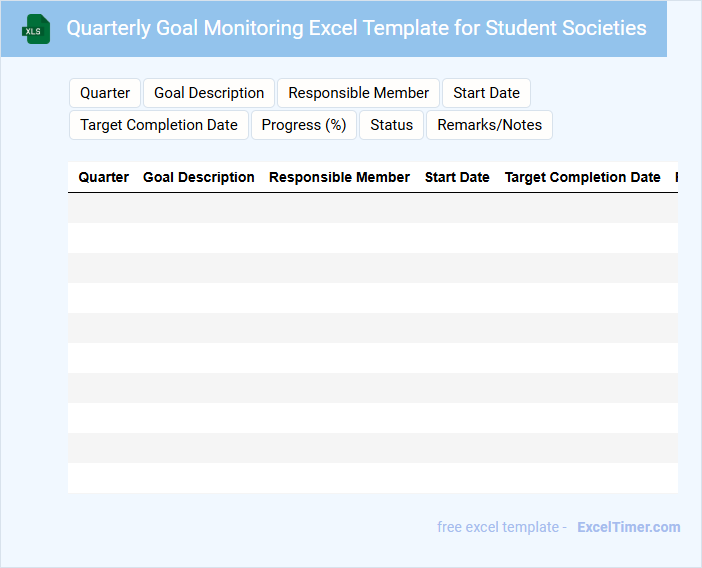702x568 pixels.
Task: Select the Quarter tag button
Action: (x=105, y=93)
